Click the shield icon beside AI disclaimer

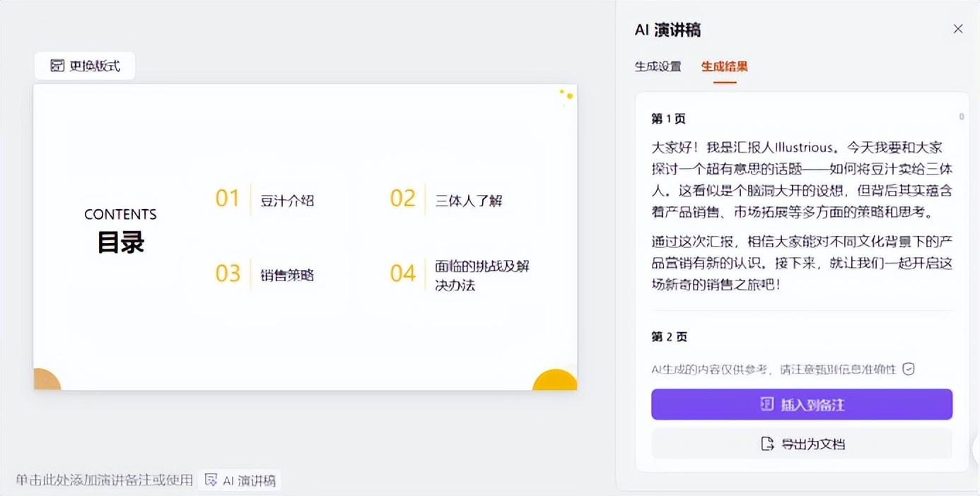click(x=909, y=369)
